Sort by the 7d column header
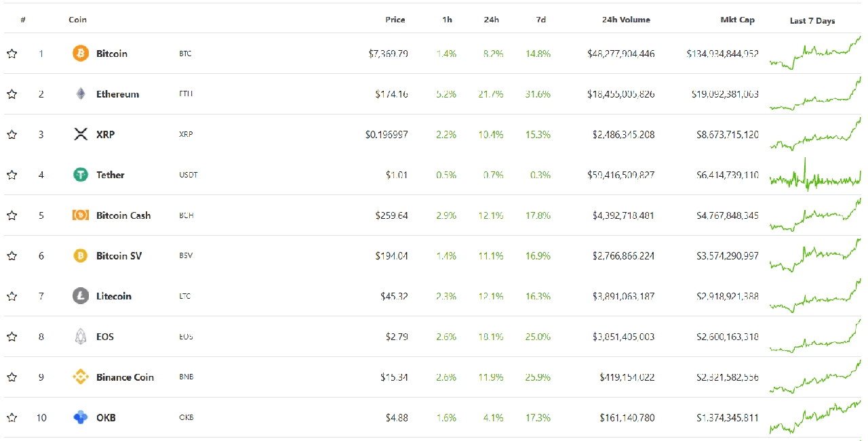The width and height of the screenshot is (868, 441). tap(541, 20)
